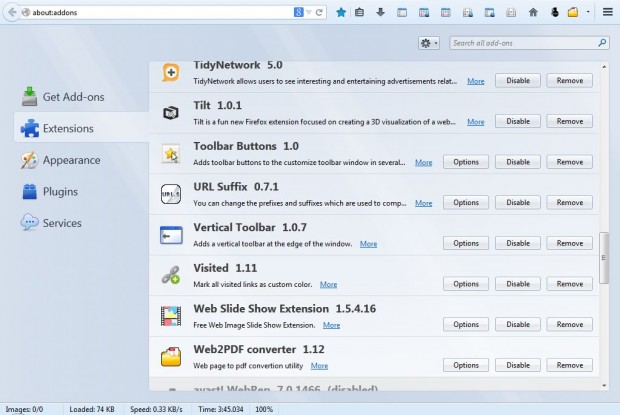This screenshot has width=620, height=415.
Task: Disable the URL Suffix extension
Action: pyautogui.click(x=518, y=202)
